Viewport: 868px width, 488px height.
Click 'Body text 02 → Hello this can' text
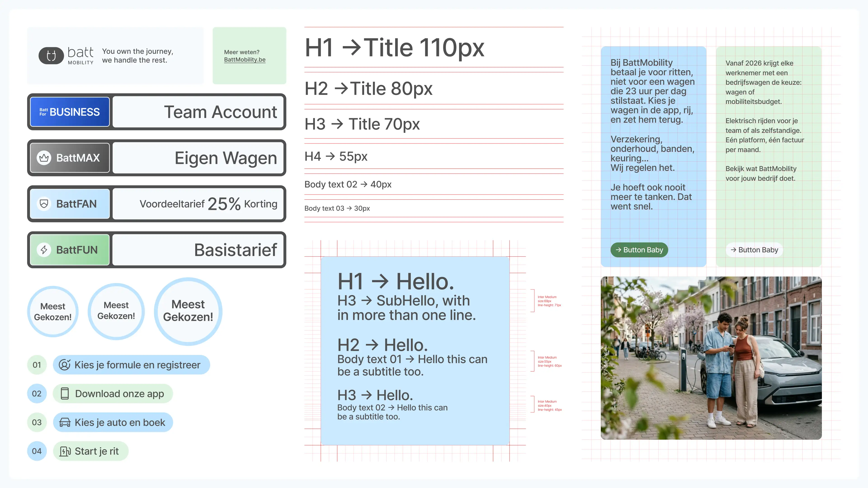[x=393, y=408]
